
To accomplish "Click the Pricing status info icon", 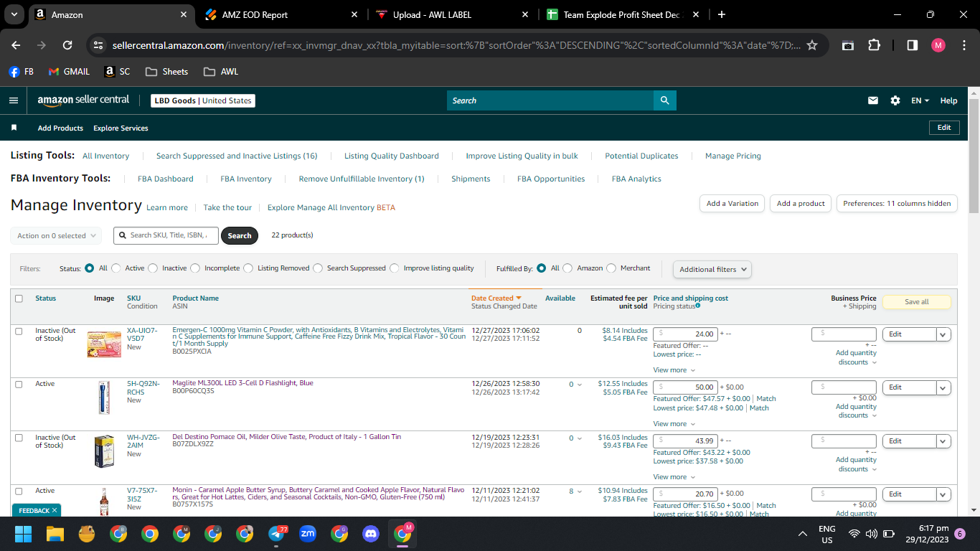I will click(697, 306).
